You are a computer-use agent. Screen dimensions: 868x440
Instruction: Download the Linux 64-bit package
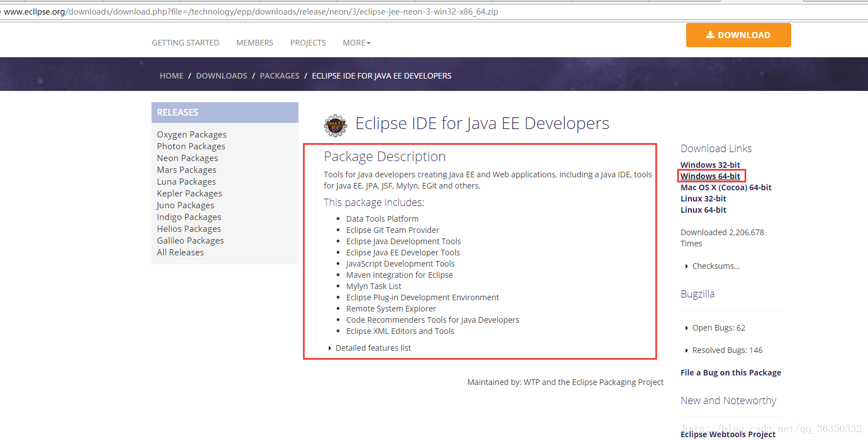tap(704, 210)
